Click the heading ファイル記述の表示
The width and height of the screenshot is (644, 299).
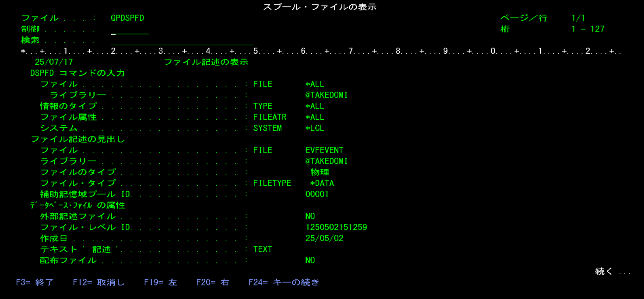coord(206,62)
